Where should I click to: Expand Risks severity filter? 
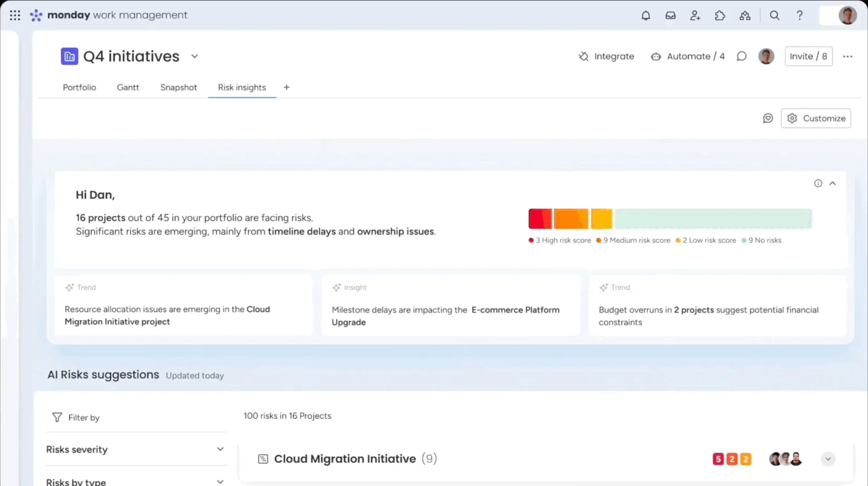coord(136,449)
